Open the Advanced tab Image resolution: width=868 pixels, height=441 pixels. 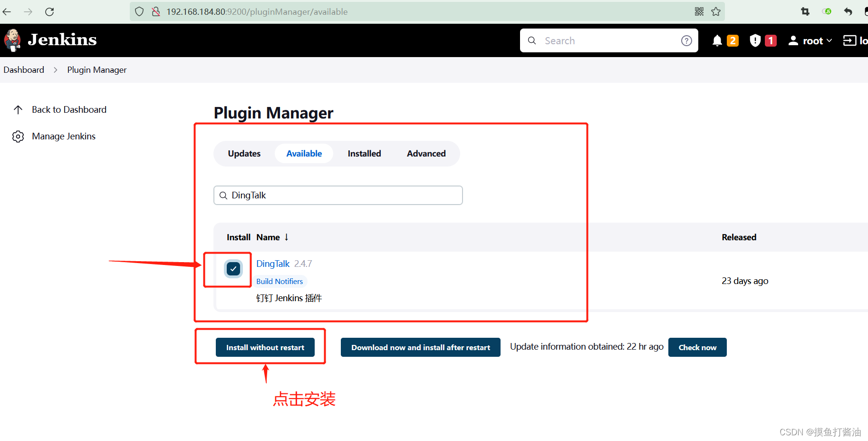pyautogui.click(x=426, y=154)
